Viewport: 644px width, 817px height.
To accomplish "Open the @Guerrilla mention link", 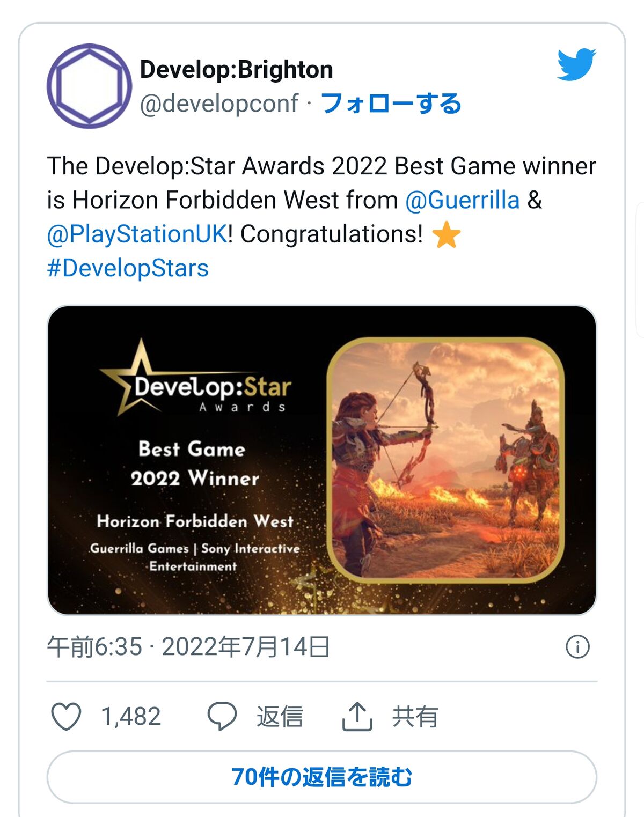I will pos(462,200).
